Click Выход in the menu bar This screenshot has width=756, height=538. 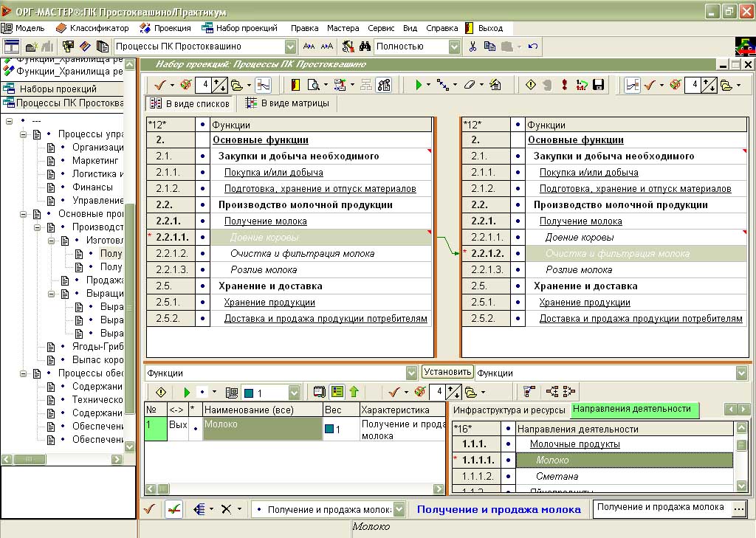[485, 28]
